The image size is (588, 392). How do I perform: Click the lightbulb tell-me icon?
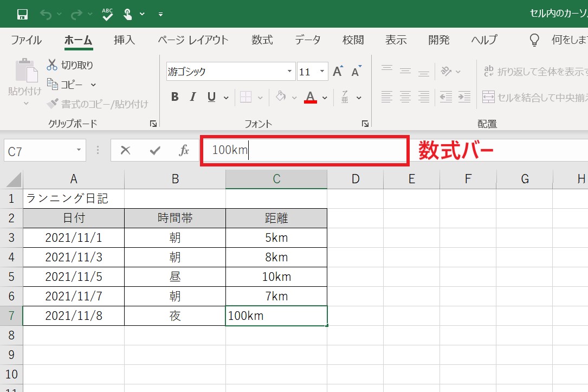click(534, 40)
